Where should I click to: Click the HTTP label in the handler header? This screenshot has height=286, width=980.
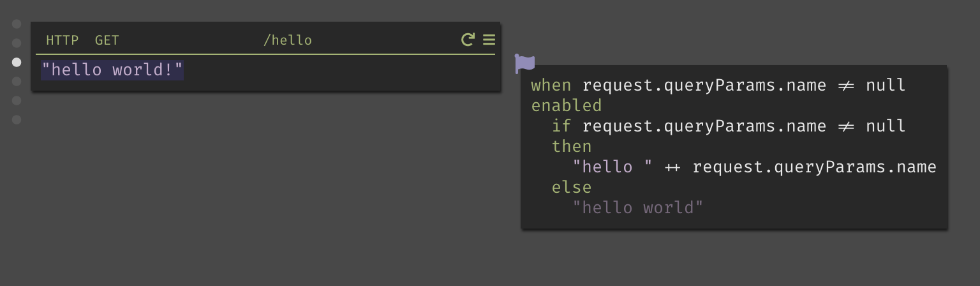point(63,40)
